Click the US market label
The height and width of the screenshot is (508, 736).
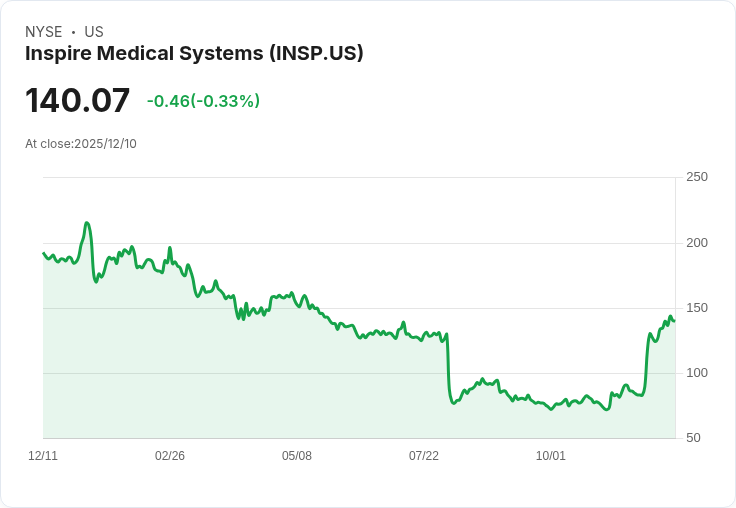pos(94,32)
